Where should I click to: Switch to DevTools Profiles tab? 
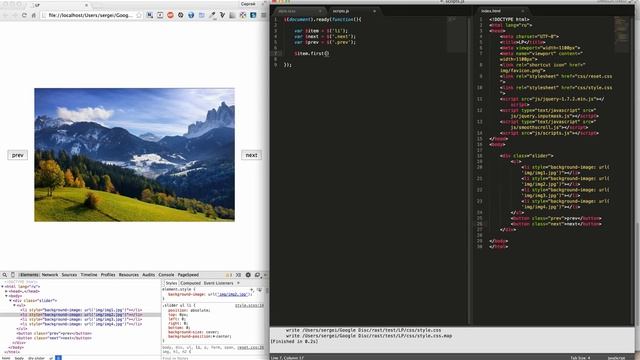point(108,275)
